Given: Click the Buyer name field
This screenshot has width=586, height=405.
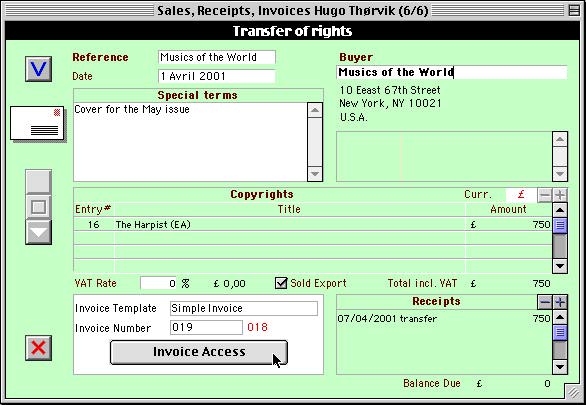Looking at the screenshot, I should pyautogui.click(x=451, y=72).
